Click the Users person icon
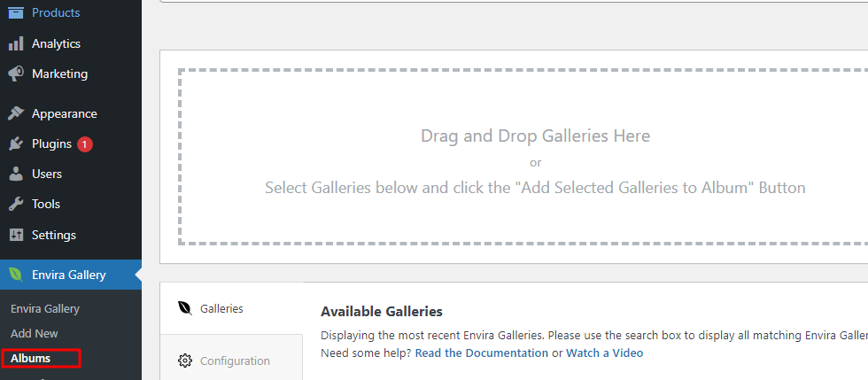868x380 pixels. 16,174
